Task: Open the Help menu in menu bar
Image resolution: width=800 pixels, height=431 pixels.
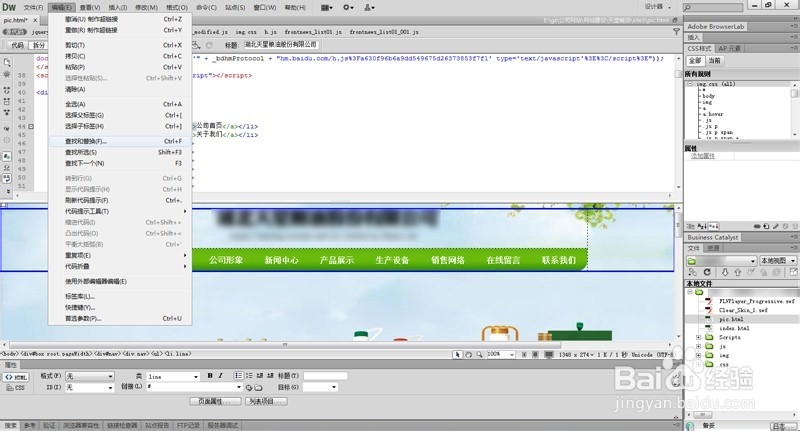Action: click(x=295, y=8)
